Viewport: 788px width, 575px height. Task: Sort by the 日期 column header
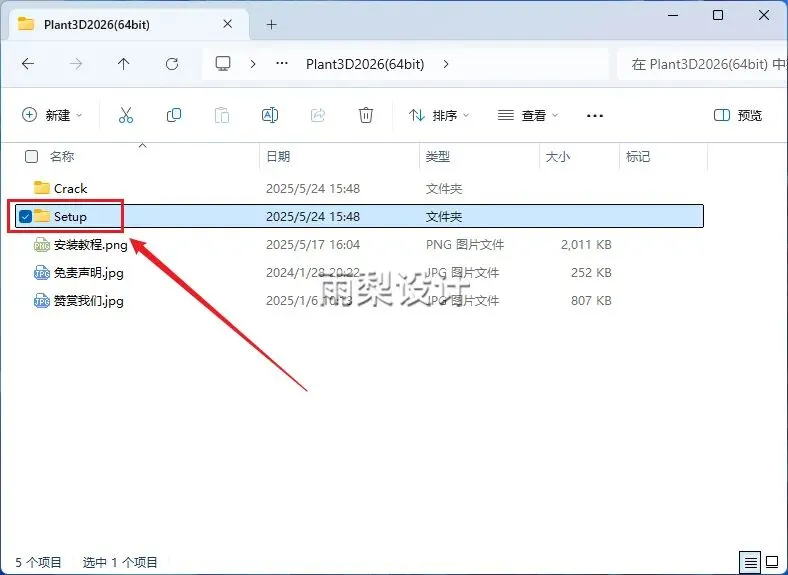278,156
